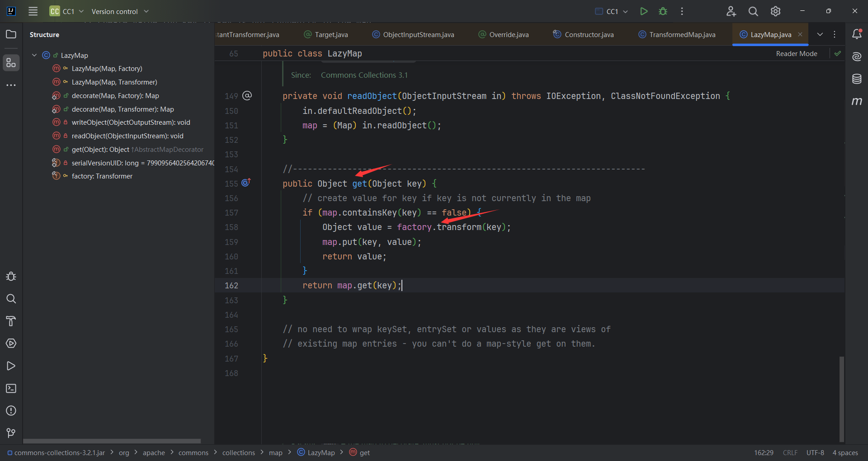Image resolution: width=868 pixels, height=461 pixels.
Task: Switch to the Target.java tab
Action: pyautogui.click(x=325, y=34)
